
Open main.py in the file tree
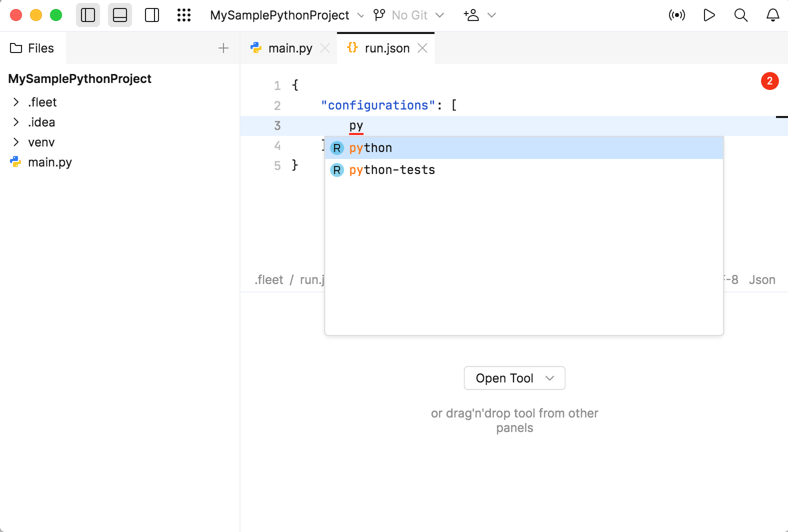(50, 162)
